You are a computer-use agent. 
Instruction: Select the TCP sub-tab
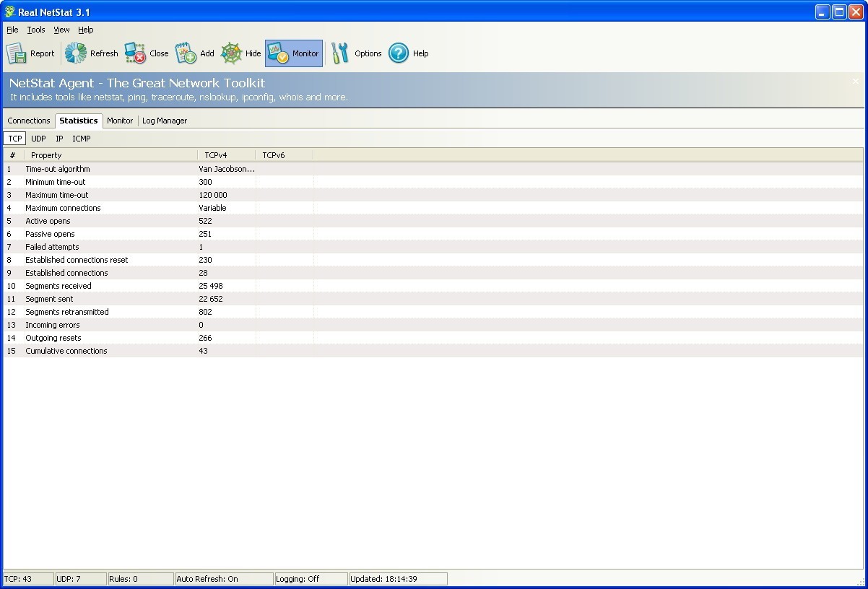(x=15, y=139)
